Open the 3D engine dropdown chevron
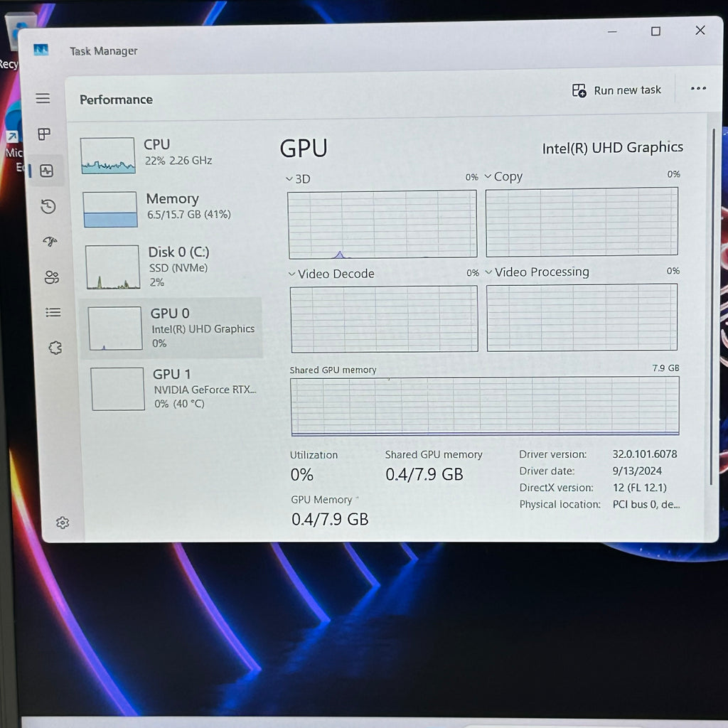The width and height of the screenshot is (728, 728). tap(289, 178)
